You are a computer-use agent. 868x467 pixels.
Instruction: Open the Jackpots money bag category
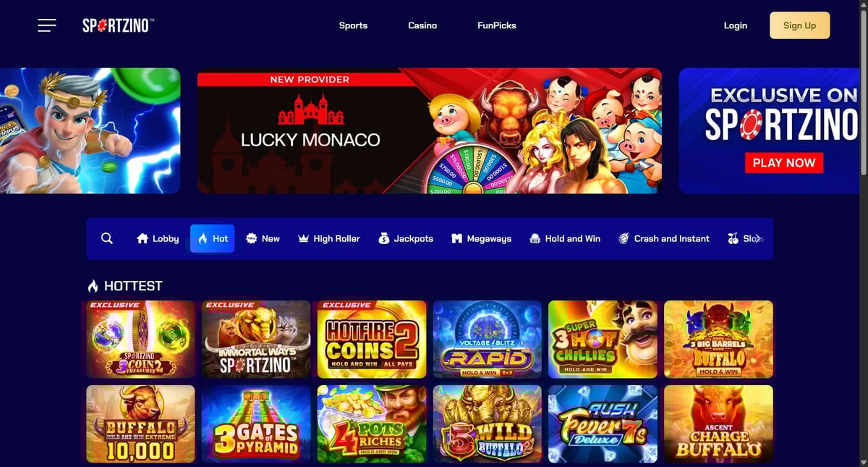click(406, 238)
